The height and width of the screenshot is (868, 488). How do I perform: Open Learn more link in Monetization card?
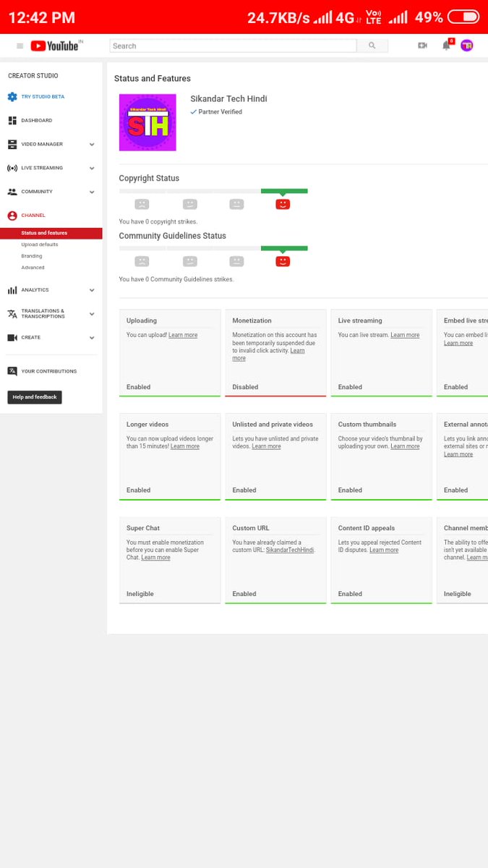tap(268, 354)
